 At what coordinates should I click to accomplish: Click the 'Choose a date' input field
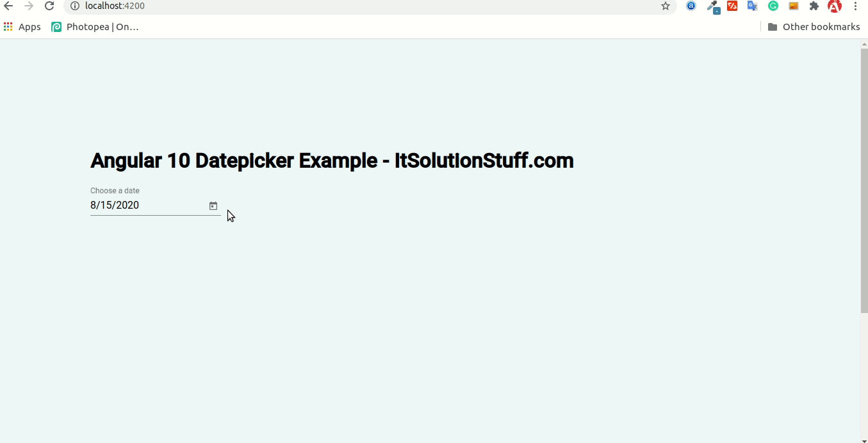tap(146, 205)
